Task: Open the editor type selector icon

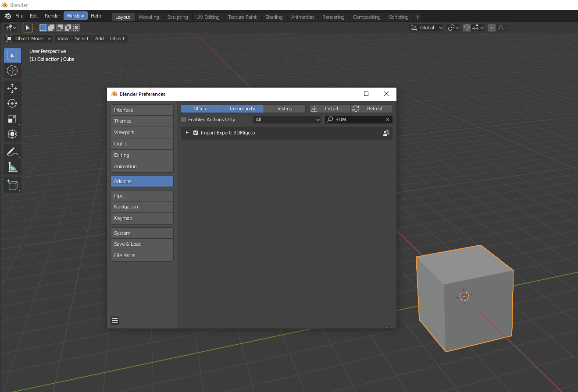Action: coord(11,28)
